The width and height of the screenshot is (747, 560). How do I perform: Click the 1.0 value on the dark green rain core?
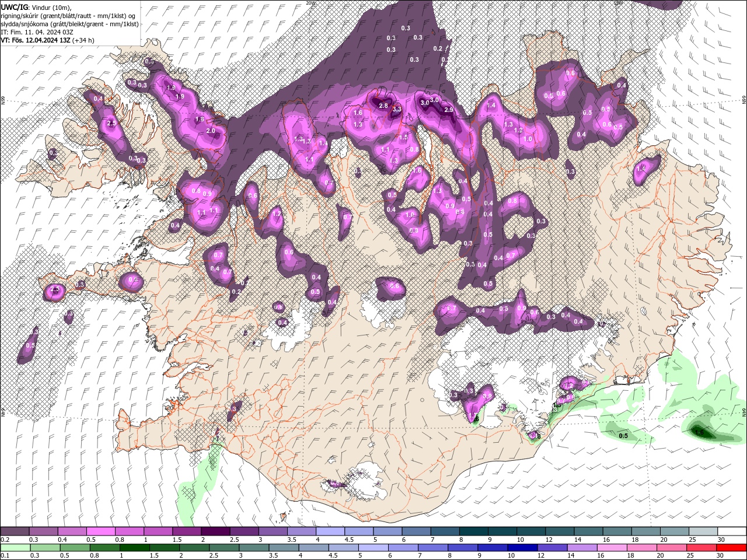tap(699, 433)
